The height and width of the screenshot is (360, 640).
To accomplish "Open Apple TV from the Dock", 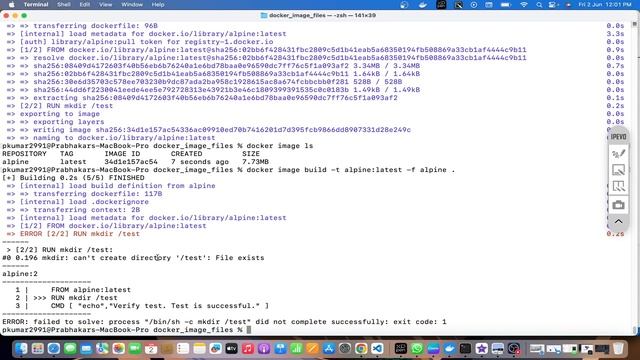I will (231, 349).
